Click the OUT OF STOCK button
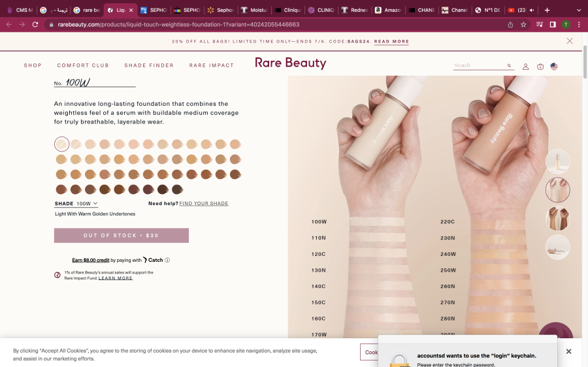This screenshot has width=588, height=367. click(121, 235)
